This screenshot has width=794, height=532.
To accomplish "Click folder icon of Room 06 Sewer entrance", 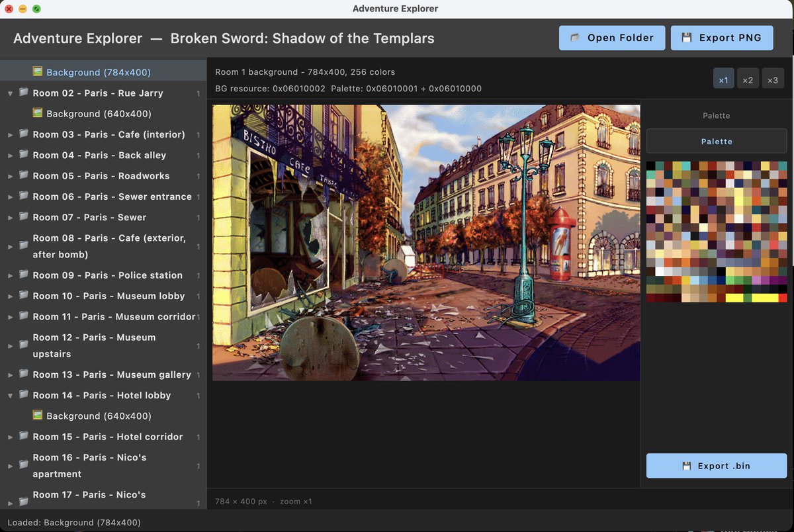I will pos(24,195).
